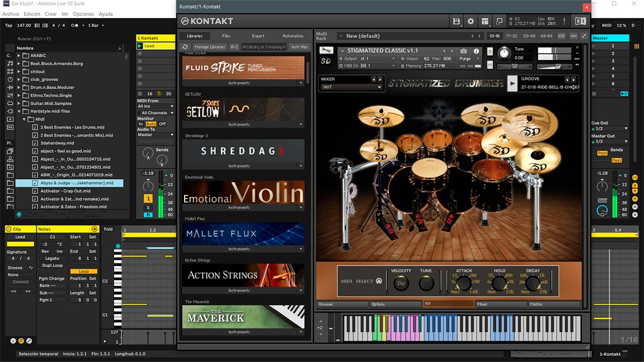This screenshot has height=362, width=644.
Task: Open the Mixer tab in Stigmatized Drummer
Action: (x=501, y=304)
